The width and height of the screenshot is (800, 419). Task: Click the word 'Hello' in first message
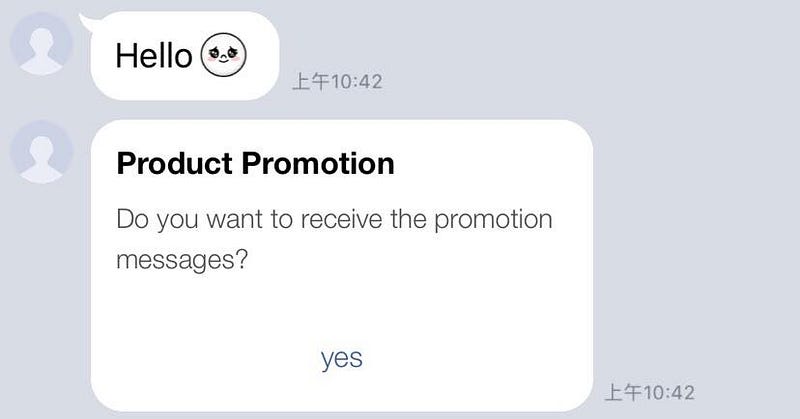tap(153, 56)
